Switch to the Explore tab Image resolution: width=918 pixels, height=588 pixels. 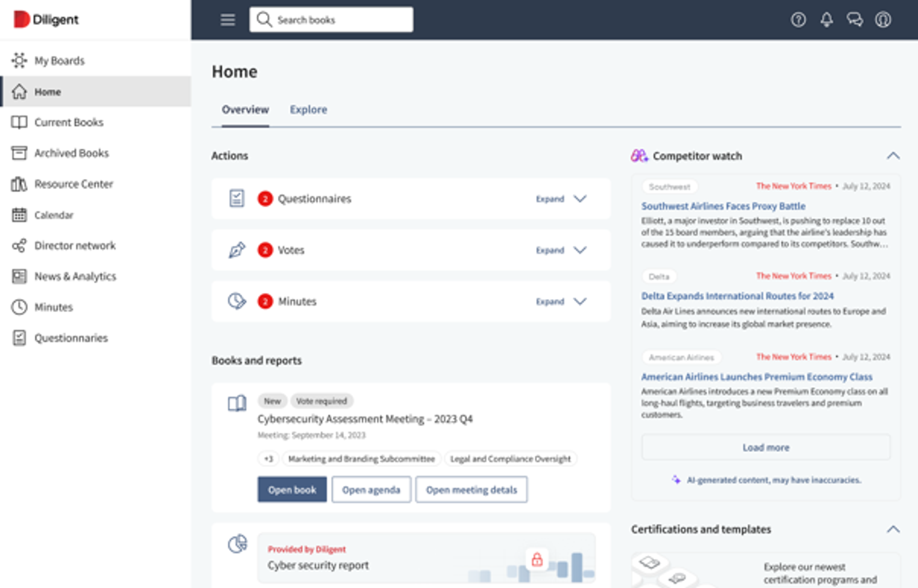(x=308, y=109)
